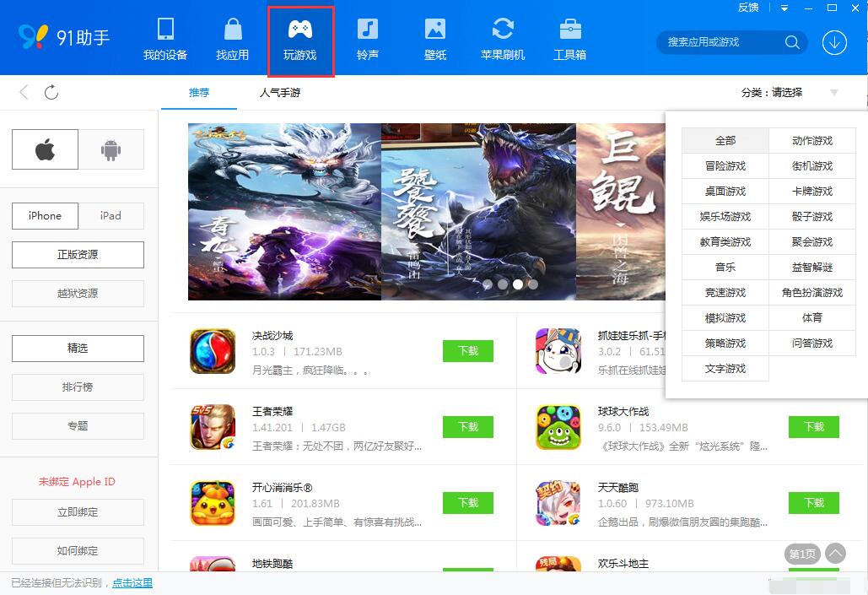This screenshot has height=595, width=868.
Task: Click the download manager circle icon
Action: point(834,42)
